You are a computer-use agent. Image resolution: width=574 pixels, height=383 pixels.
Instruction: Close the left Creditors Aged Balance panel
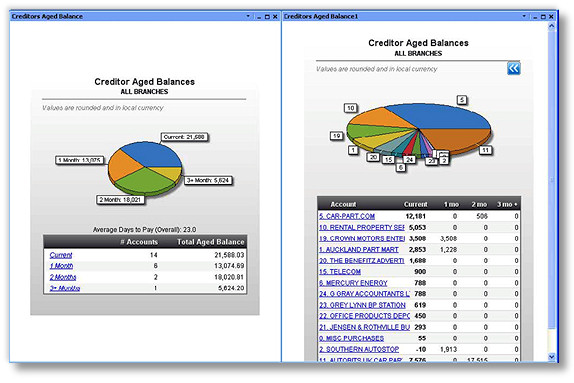point(275,16)
